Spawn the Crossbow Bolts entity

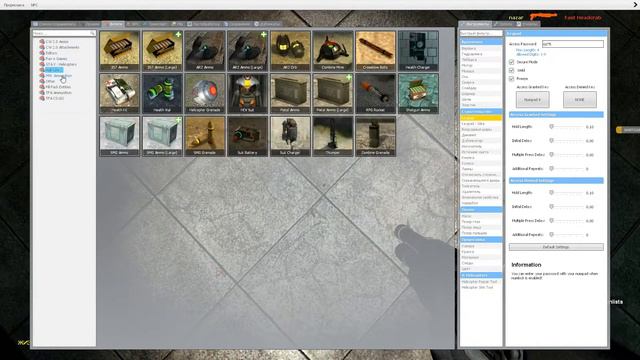point(376,51)
